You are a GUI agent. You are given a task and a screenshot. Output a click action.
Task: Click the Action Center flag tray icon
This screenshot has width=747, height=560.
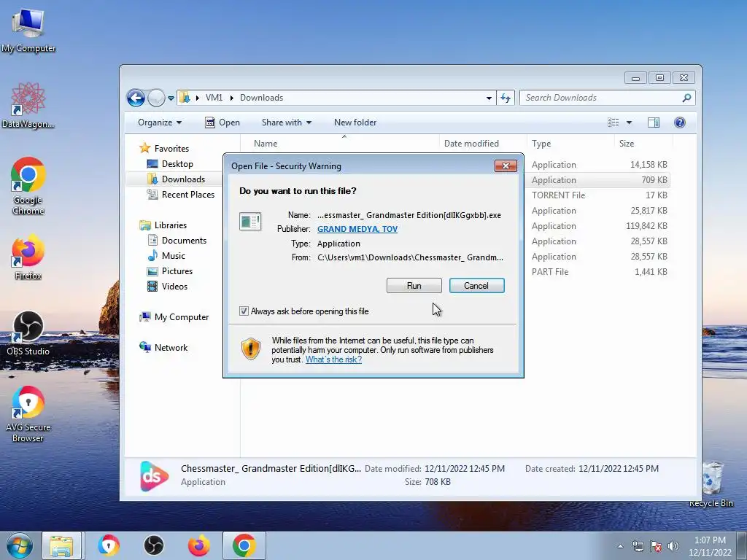[x=656, y=546]
